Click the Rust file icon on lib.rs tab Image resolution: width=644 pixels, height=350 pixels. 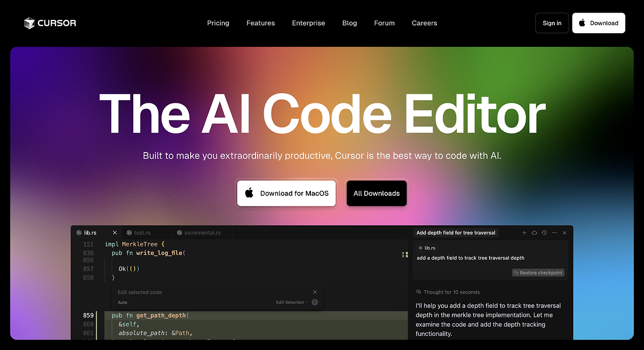tap(78, 233)
